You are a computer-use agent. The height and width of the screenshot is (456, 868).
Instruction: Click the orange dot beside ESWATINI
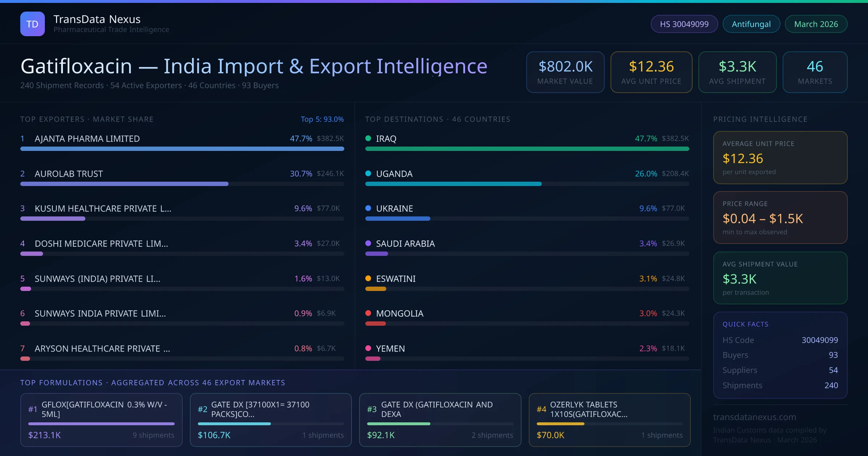point(368,278)
